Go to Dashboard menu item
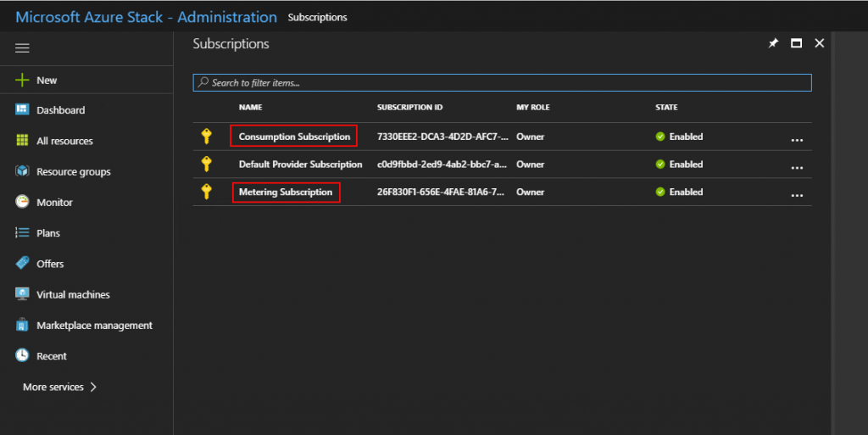This screenshot has width=868, height=435. (60, 110)
